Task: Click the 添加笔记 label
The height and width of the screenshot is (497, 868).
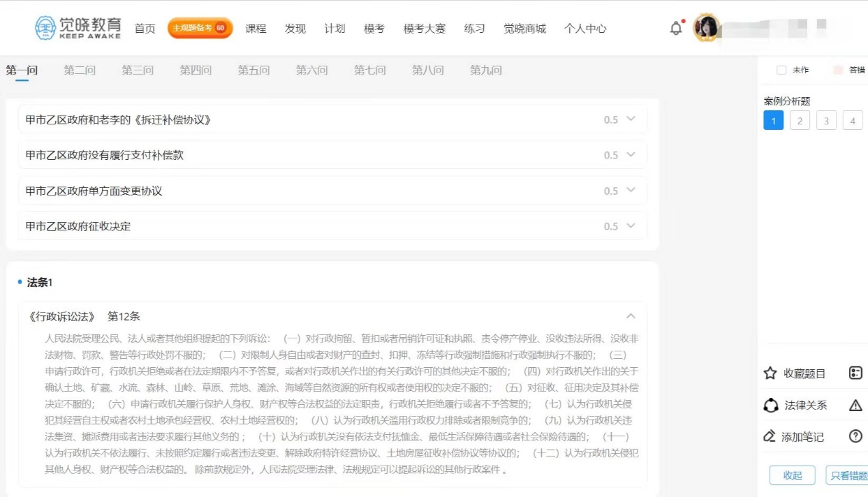Action: [x=802, y=437]
